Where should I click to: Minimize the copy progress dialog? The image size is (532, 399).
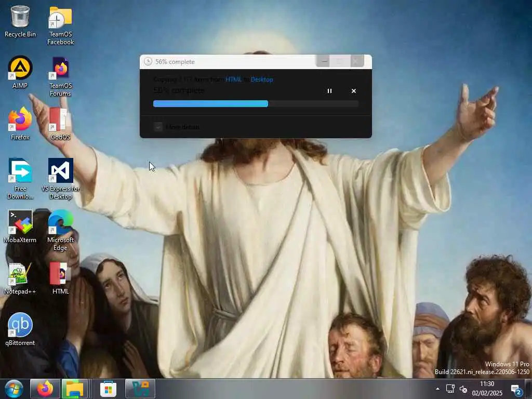coord(324,61)
